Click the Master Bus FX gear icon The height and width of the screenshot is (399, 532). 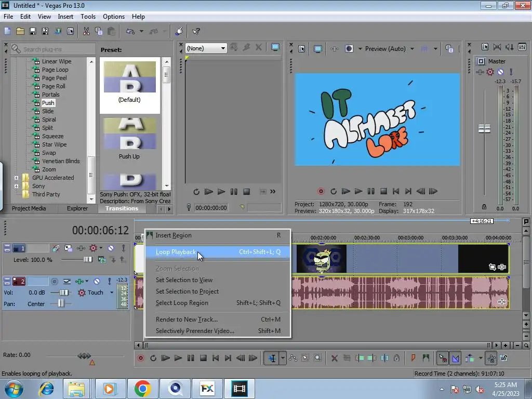click(490, 72)
